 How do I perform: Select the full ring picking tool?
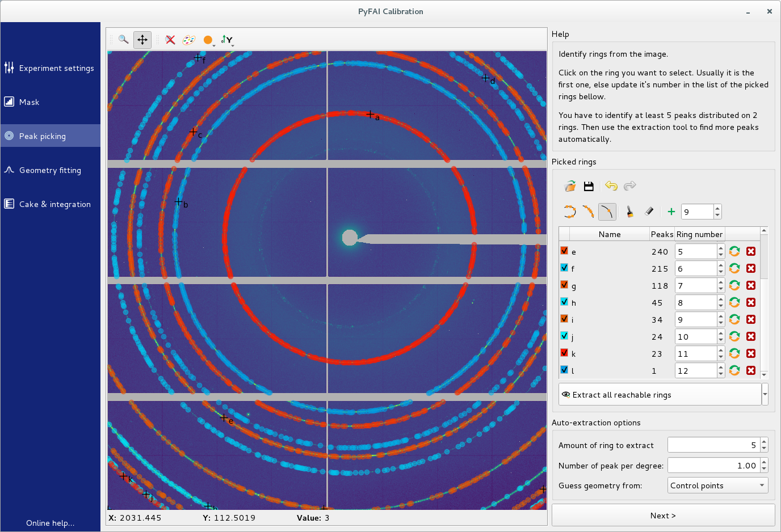569,212
